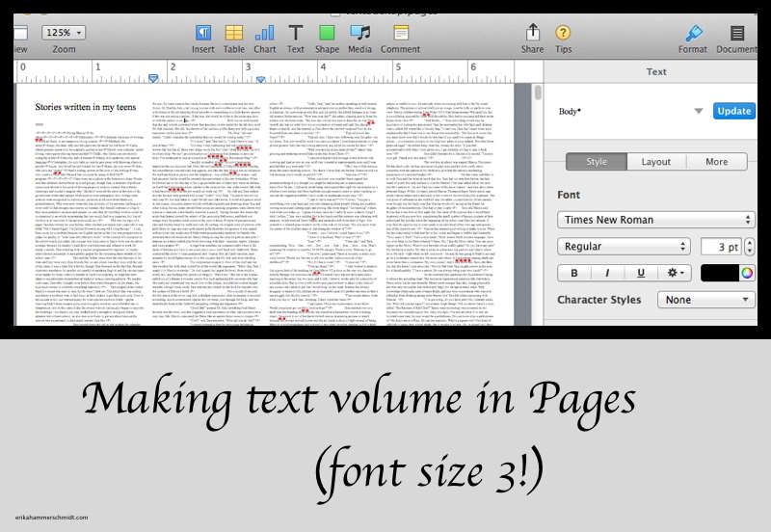
Task: Open the Share menu
Action: click(533, 33)
